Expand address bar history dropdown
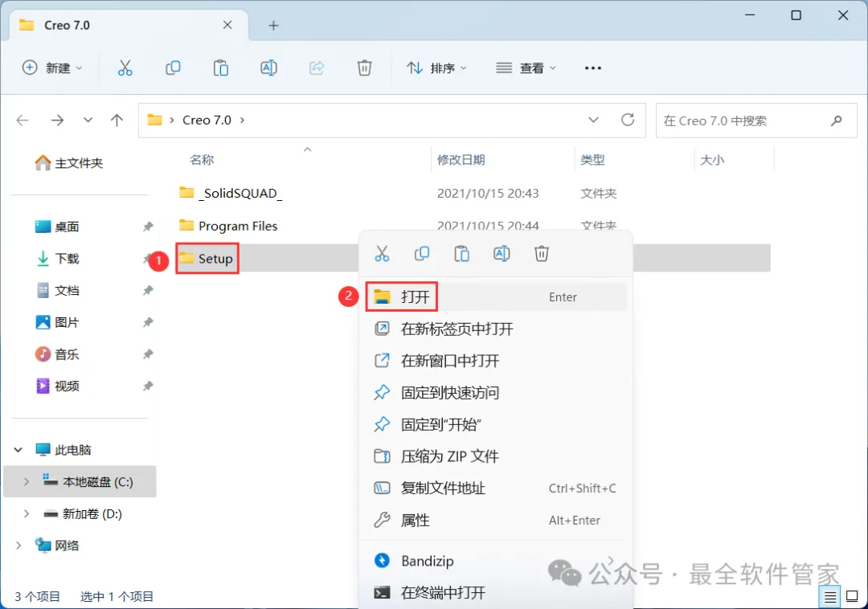This screenshot has width=868, height=609. 593,120
